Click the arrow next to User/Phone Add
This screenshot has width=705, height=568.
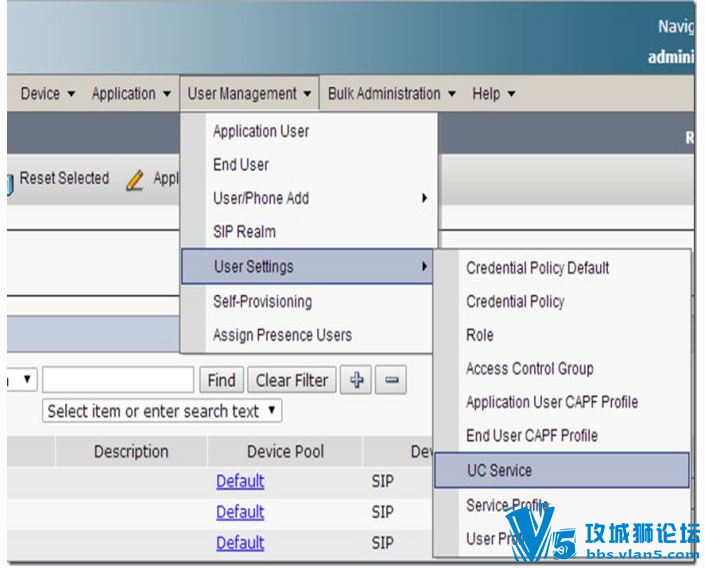coord(424,198)
